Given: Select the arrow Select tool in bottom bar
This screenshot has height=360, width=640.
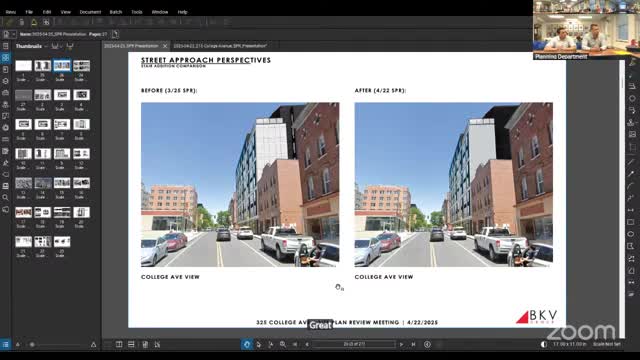Looking at the screenshot, I should [x=259, y=344].
